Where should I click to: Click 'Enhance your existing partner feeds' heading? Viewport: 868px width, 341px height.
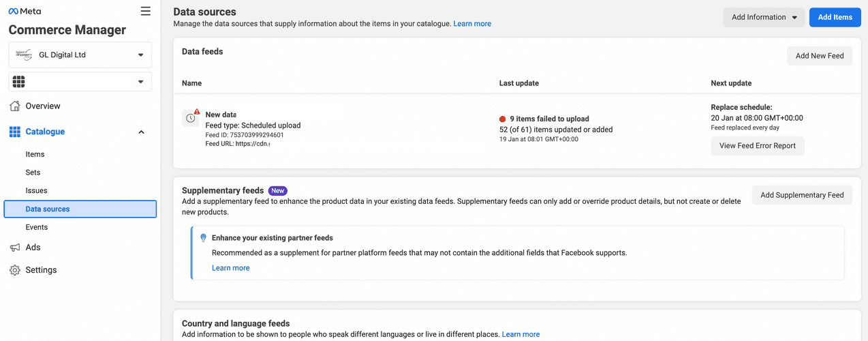click(273, 238)
